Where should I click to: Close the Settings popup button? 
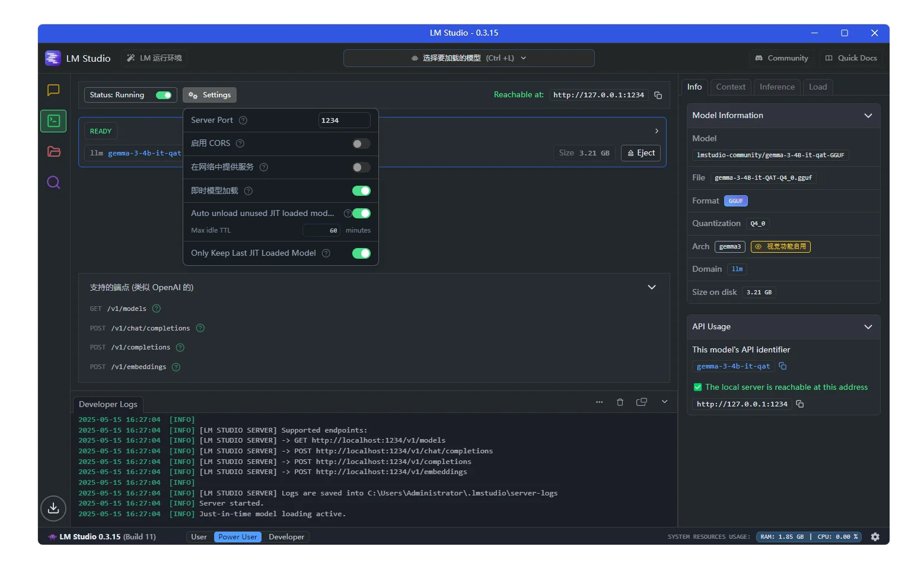click(209, 96)
